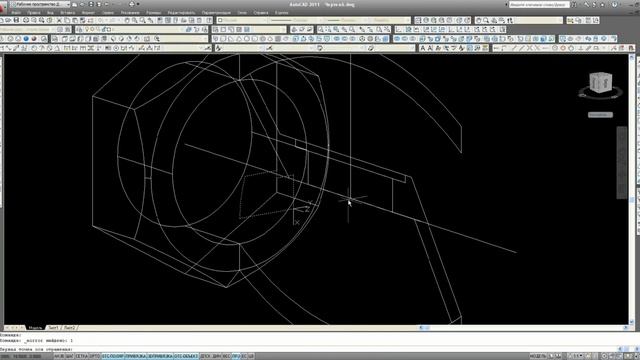640x360 pixels.
Task: Select the Модель tab
Action: [35, 328]
